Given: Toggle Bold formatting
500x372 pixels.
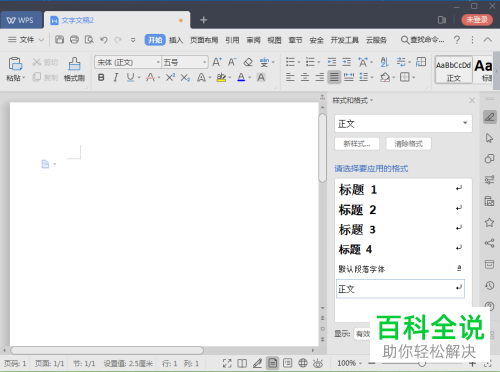Looking at the screenshot, I should 101,78.
